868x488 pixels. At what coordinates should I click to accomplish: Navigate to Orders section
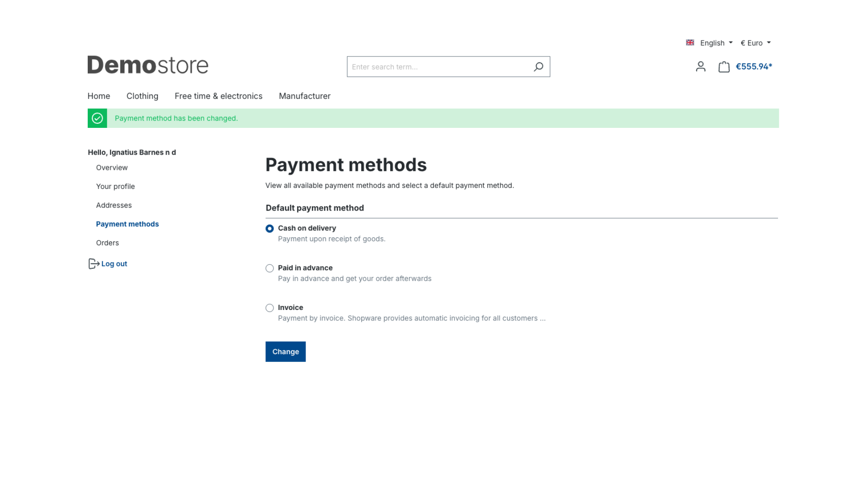107,242
